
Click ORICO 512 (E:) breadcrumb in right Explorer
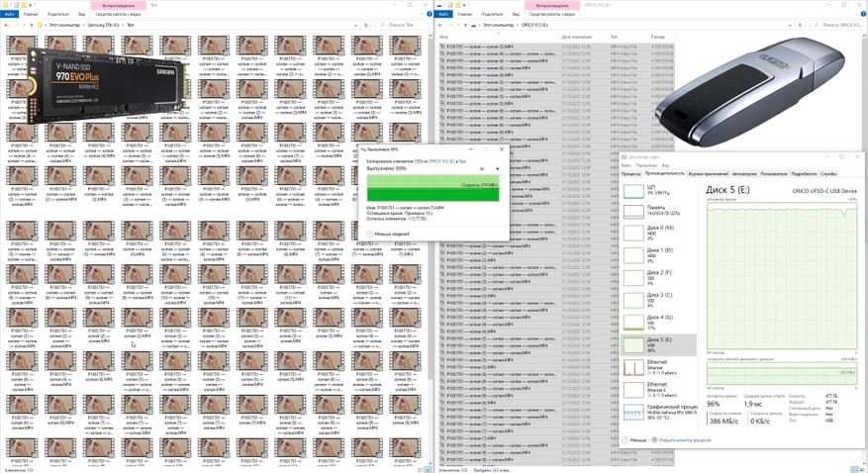point(534,25)
